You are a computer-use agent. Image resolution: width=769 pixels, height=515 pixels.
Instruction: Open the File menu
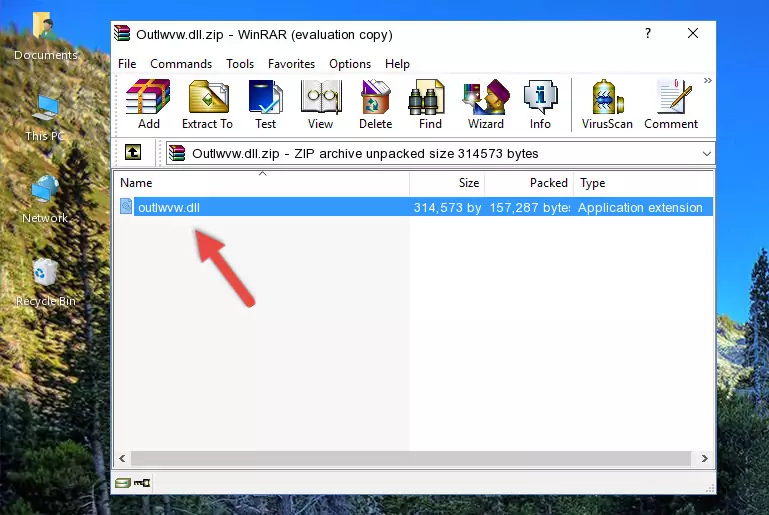pyautogui.click(x=127, y=64)
